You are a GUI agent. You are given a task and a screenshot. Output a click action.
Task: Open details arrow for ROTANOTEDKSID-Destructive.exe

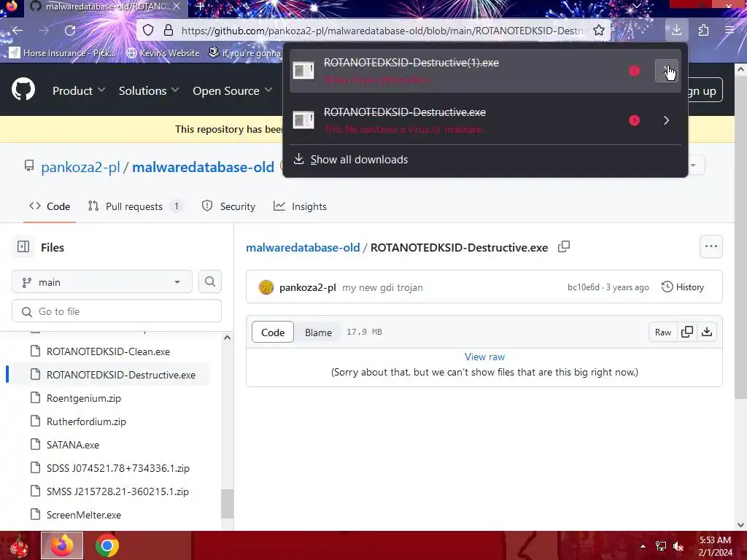667,120
